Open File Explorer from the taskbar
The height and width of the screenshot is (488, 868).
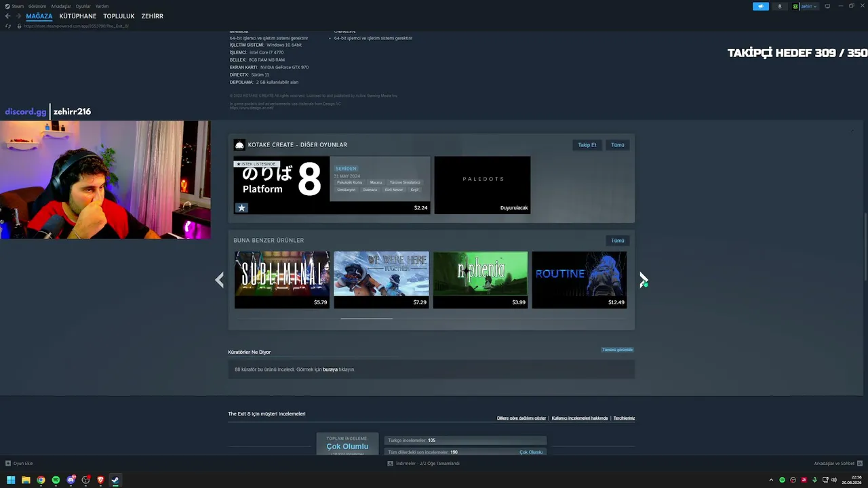(26, 480)
